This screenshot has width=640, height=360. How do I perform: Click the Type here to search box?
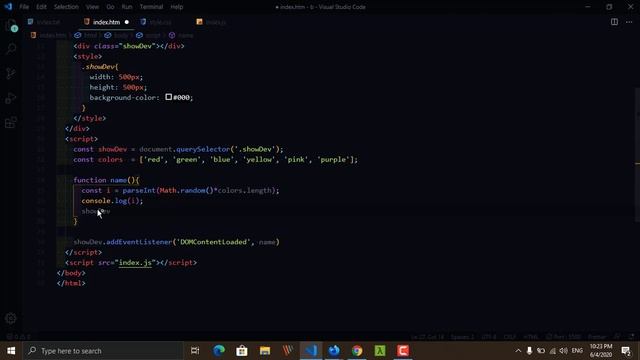[x=103, y=351]
